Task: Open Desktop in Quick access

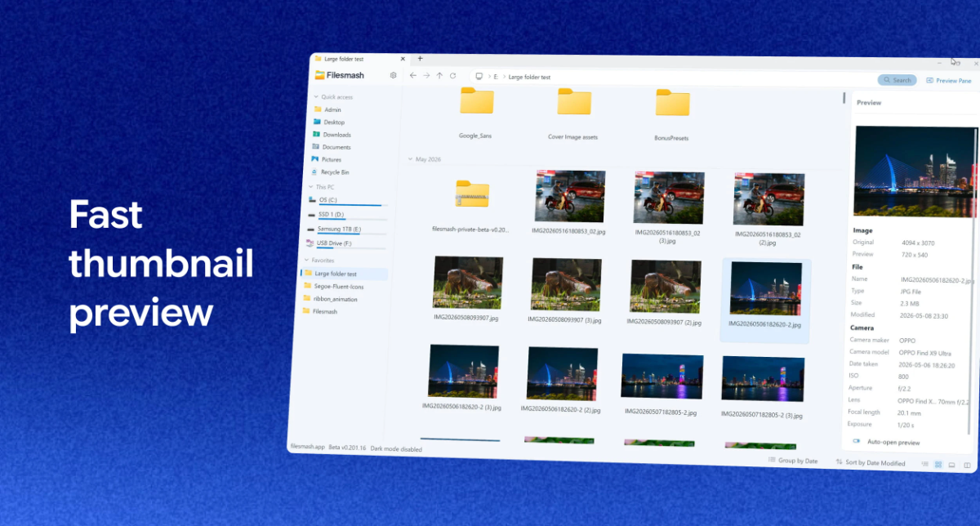Action: click(328, 122)
